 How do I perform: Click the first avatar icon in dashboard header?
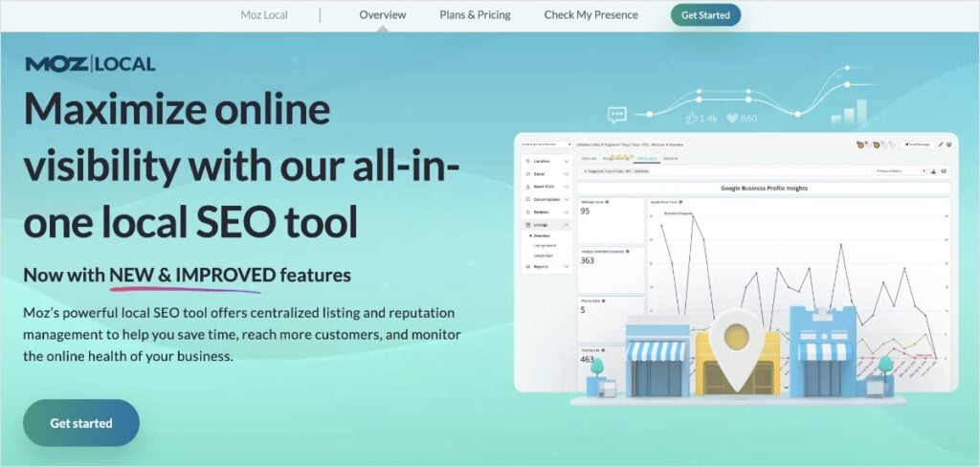click(861, 145)
